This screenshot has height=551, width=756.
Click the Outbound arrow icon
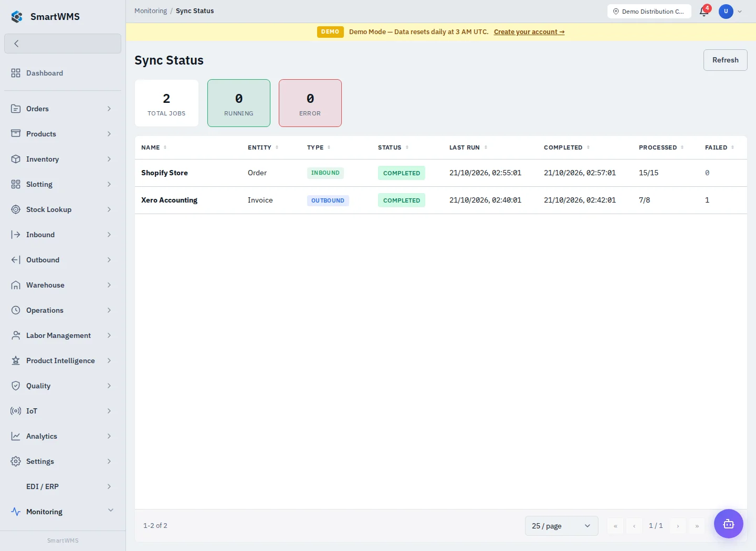(16, 260)
